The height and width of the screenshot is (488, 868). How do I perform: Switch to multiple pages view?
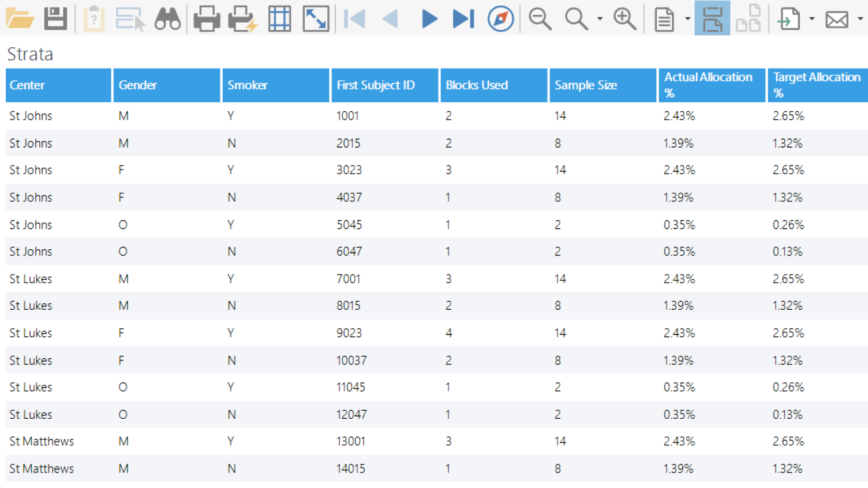[x=748, y=18]
